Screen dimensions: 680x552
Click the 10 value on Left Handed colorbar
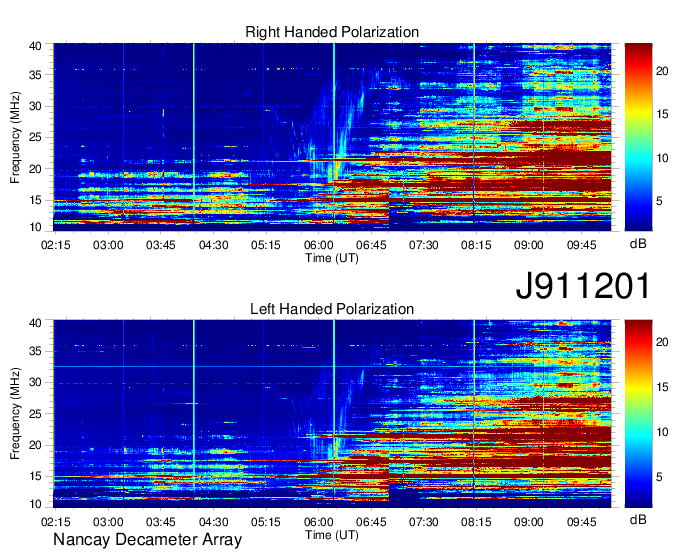(x=662, y=432)
